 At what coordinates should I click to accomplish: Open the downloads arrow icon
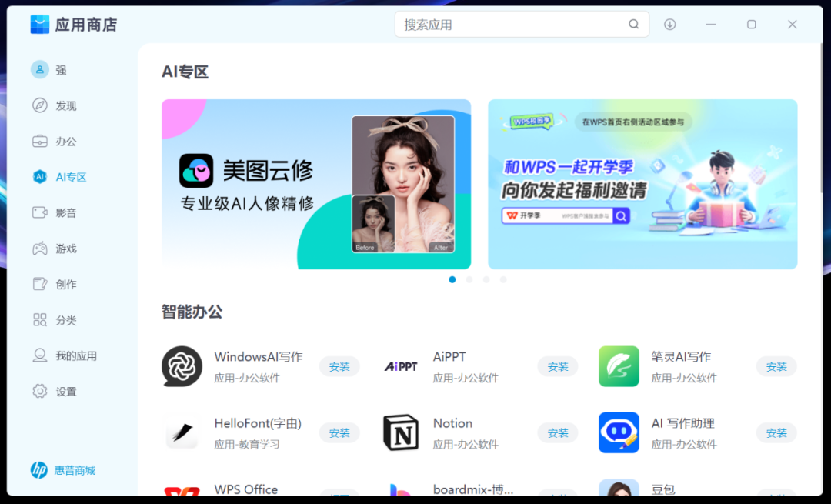click(670, 25)
